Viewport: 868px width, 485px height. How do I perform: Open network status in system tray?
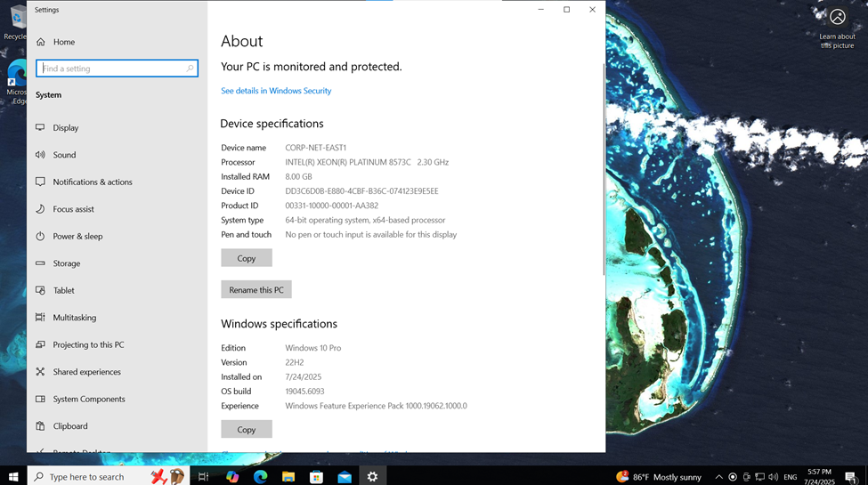[760, 477]
